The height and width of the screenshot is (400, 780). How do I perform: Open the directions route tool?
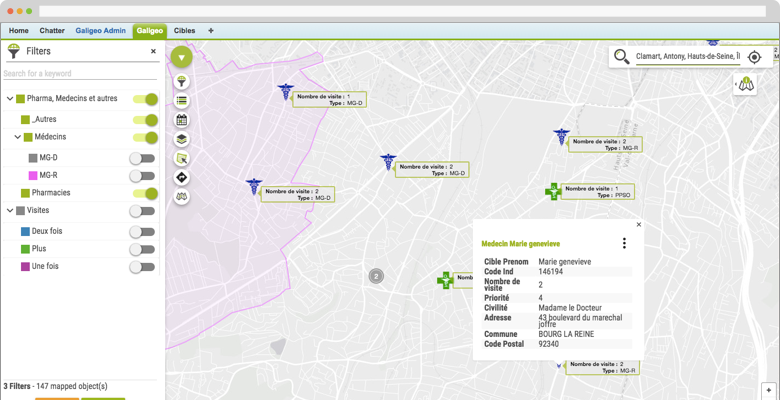click(182, 177)
